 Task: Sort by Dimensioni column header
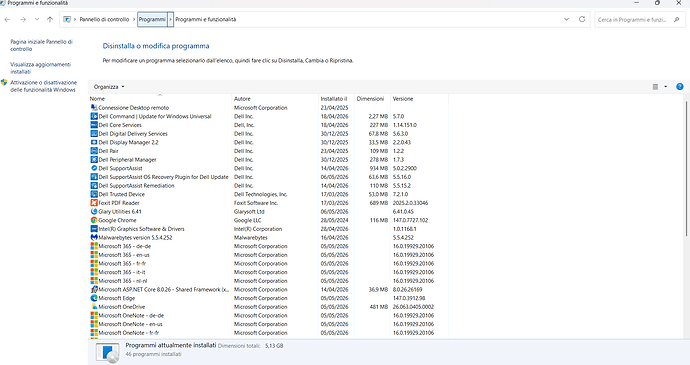372,99
